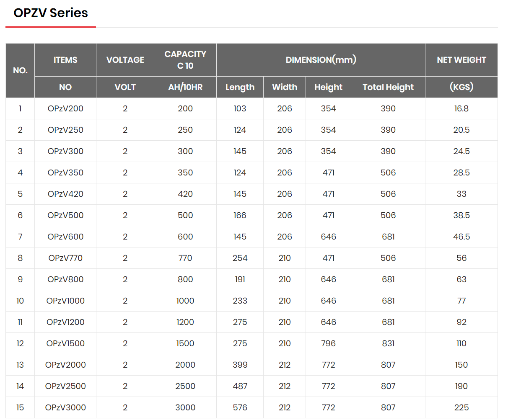
Task: Select the OPzV200 item cell
Action: tap(65, 108)
